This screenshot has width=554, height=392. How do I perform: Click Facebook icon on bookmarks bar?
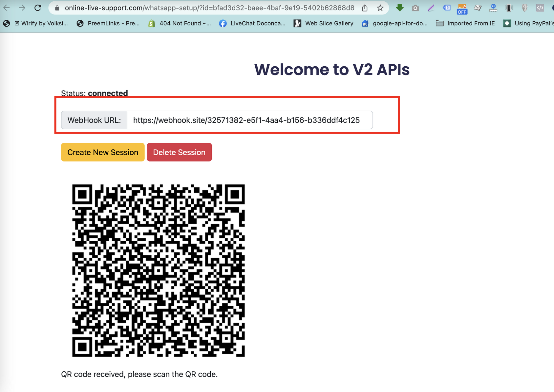(223, 23)
